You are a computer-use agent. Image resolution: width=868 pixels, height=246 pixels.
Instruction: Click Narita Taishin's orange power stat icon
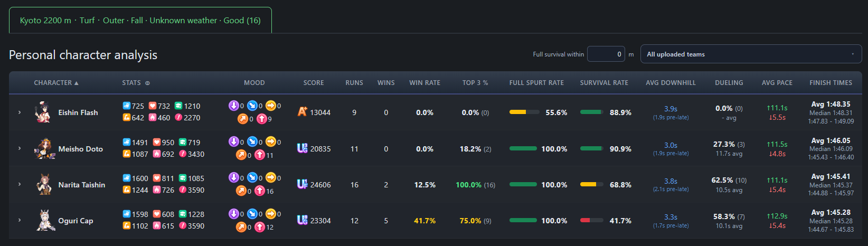click(x=127, y=190)
